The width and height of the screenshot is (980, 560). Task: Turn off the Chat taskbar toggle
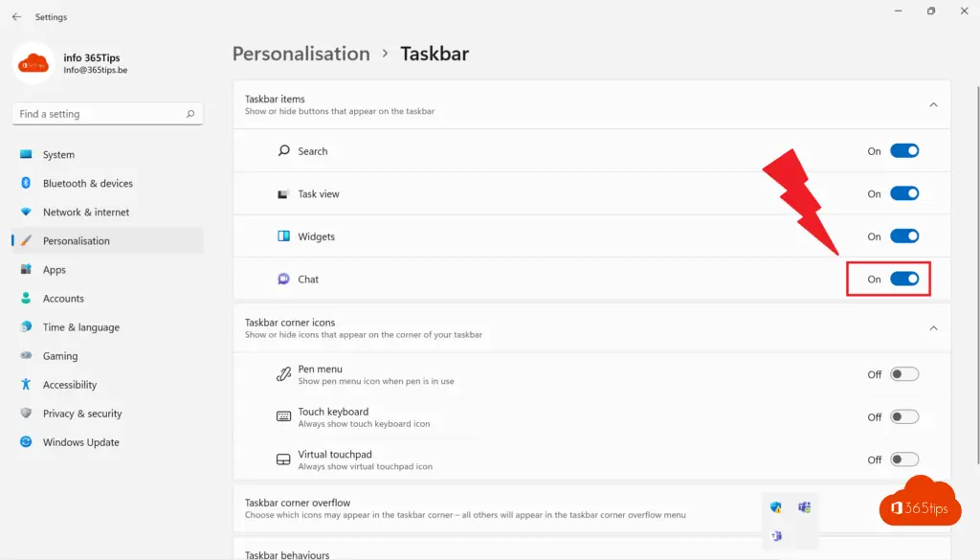(904, 280)
